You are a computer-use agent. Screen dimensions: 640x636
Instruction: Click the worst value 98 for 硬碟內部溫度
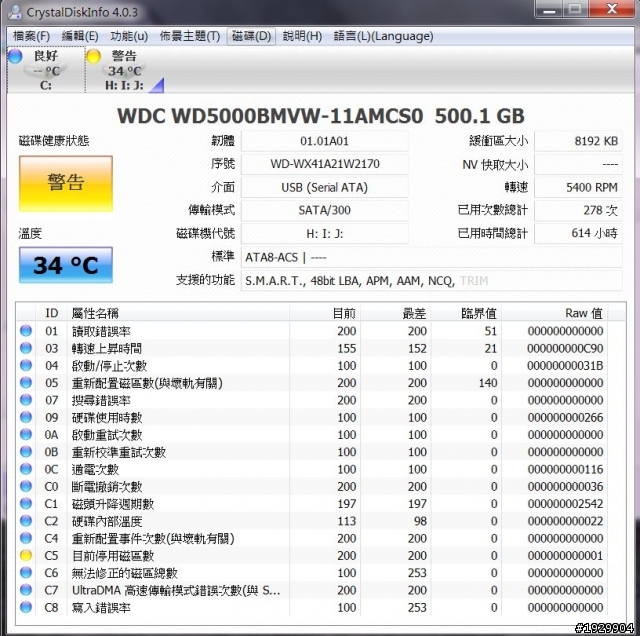(x=420, y=521)
